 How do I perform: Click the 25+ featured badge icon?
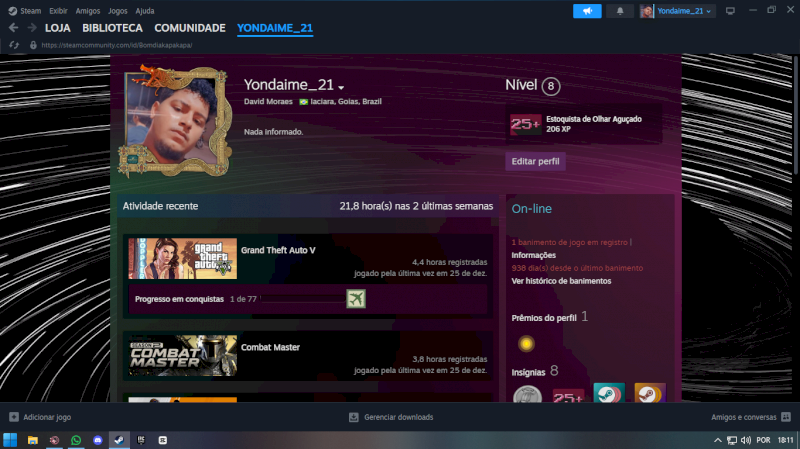click(x=526, y=124)
